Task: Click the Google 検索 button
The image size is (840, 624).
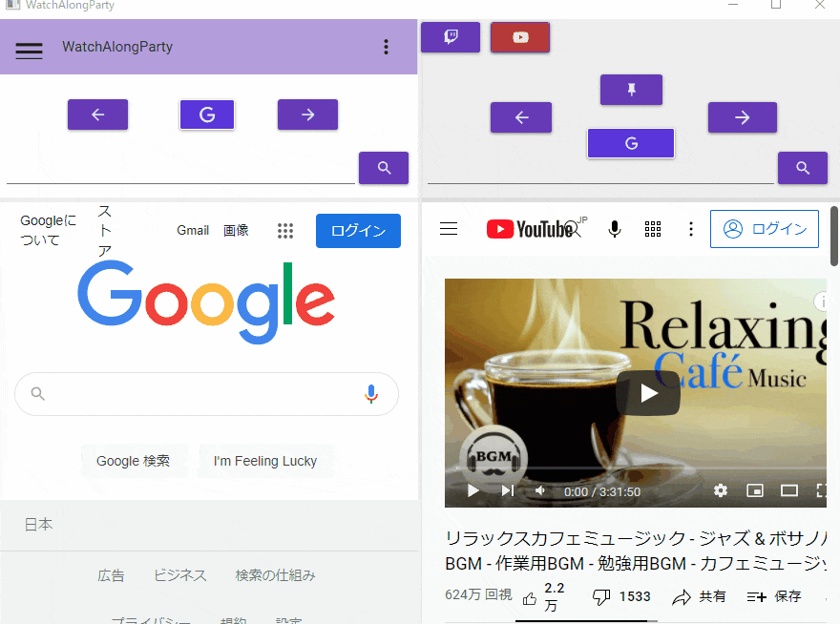Action: coord(134,461)
